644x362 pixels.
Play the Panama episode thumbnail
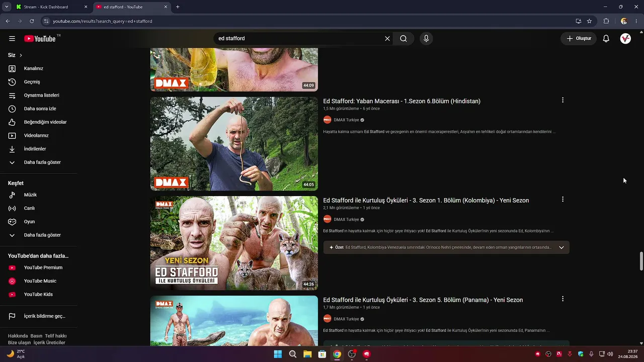[234, 321]
